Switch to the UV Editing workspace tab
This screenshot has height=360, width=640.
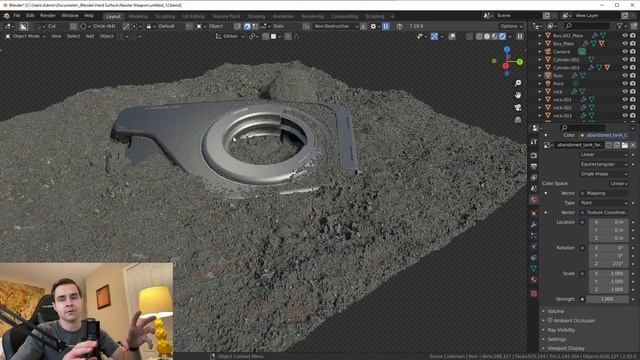(193, 16)
